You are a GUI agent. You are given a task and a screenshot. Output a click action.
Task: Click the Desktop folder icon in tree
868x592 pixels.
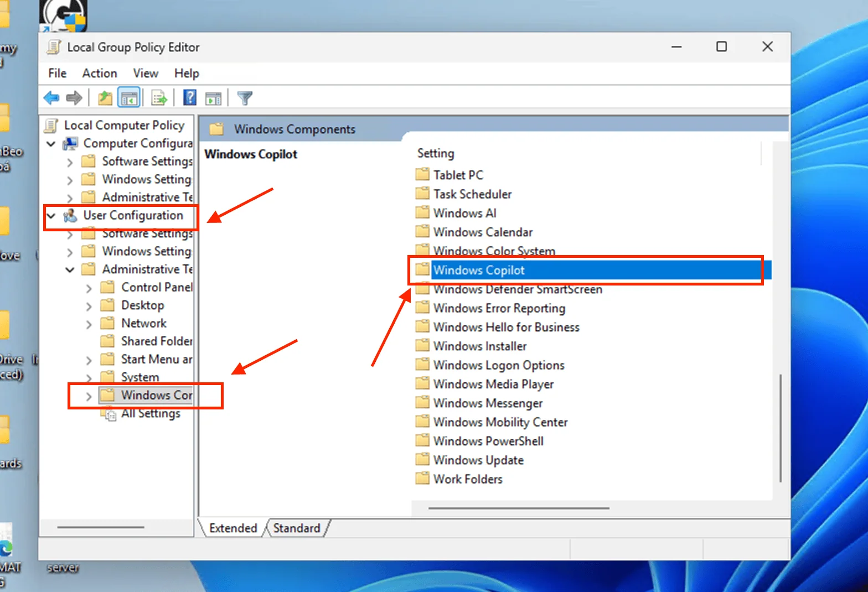tap(107, 305)
